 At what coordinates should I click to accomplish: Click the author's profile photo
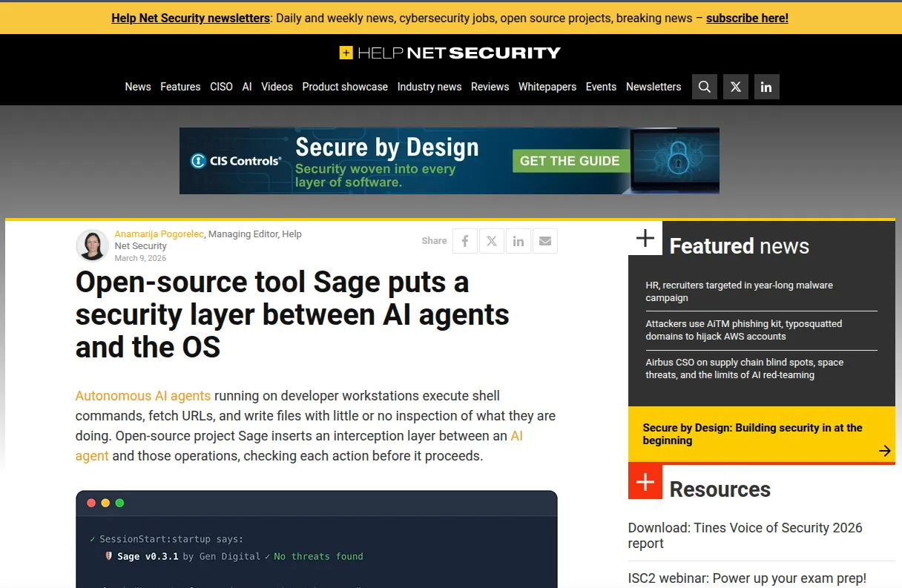[93, 245]
